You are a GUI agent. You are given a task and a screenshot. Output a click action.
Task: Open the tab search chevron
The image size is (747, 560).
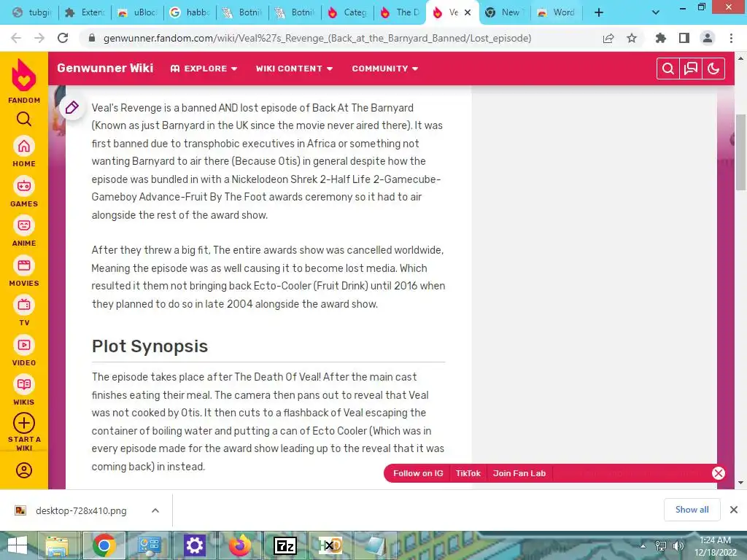656,12
